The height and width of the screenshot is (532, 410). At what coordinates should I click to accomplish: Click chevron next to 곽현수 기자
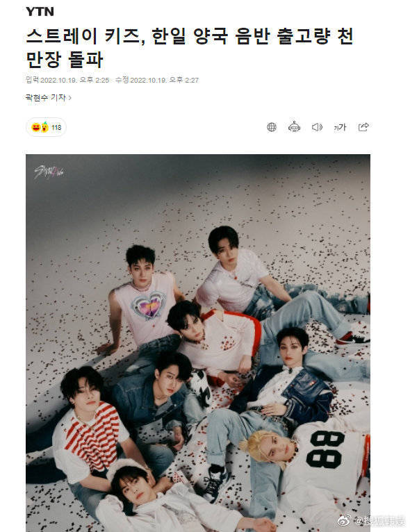click(70, 98)
